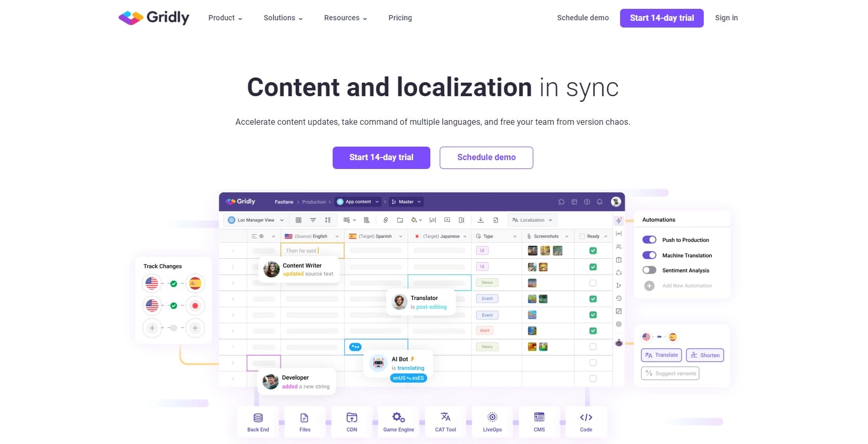The image size is (868, 444).
Task: Open the Solutions menu
Action: [x=283, y=18]
